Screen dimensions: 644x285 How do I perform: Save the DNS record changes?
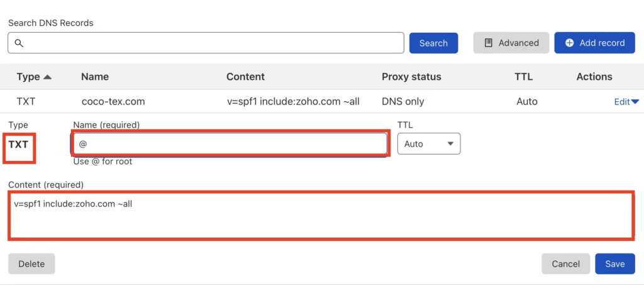coord(615,264)
